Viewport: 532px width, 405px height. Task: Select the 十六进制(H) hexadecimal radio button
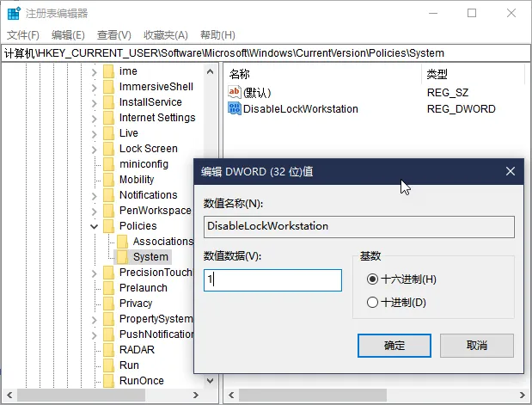(x=372, y=279)
